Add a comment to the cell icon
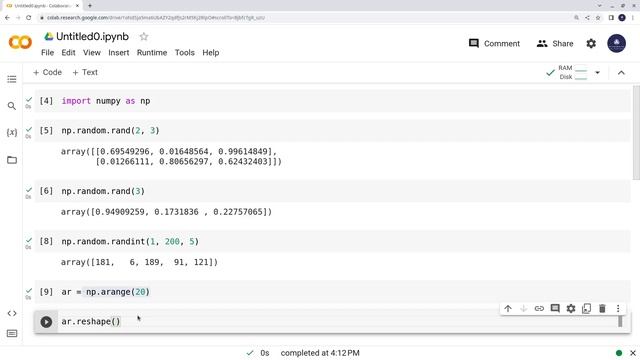 (x=555, y=309)
